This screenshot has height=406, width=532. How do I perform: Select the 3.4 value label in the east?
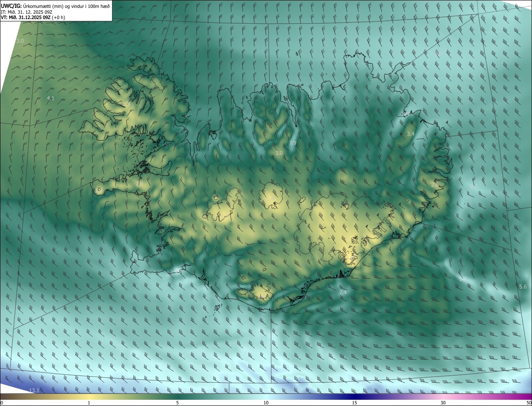tap(411, 134)
